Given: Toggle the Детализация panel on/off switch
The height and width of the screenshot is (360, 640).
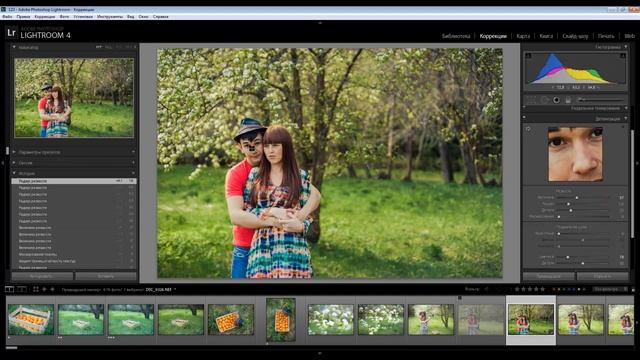Looking at the screenshot, I should coord(524,118).
